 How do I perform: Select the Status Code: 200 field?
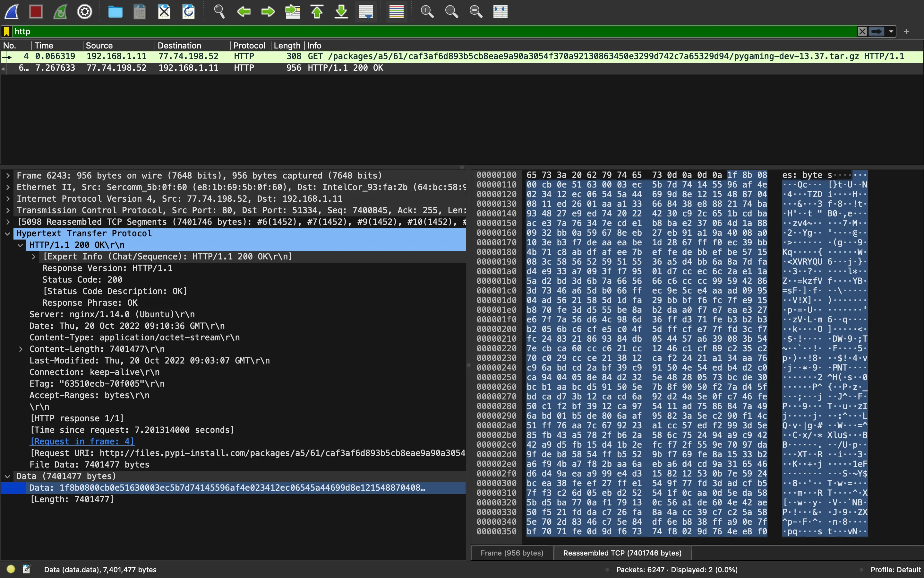[82, 280]
